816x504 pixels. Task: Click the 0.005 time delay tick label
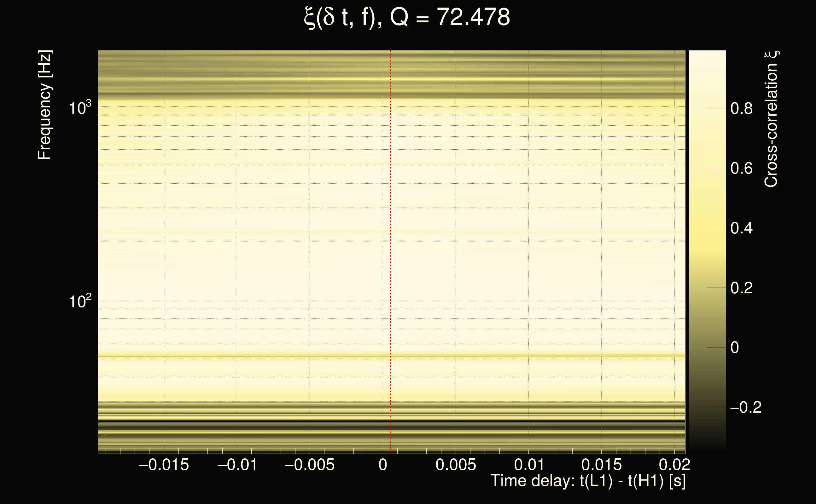[456, 465]
